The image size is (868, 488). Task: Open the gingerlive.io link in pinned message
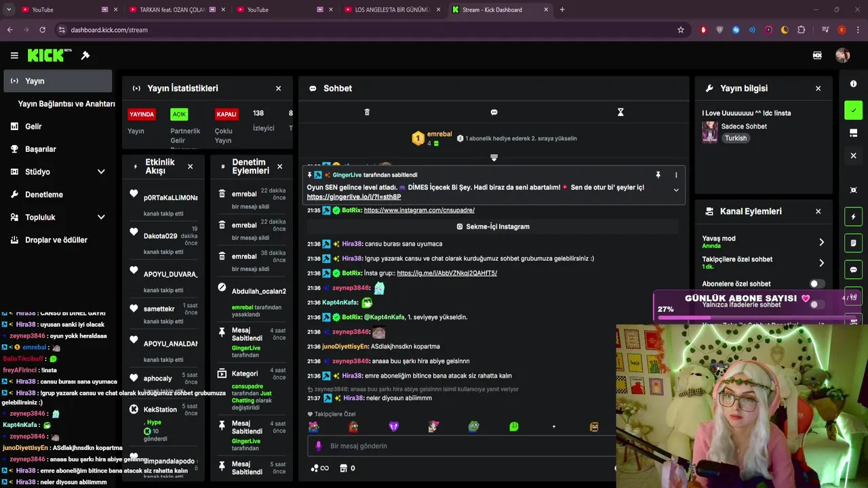[x=353, y=197]
